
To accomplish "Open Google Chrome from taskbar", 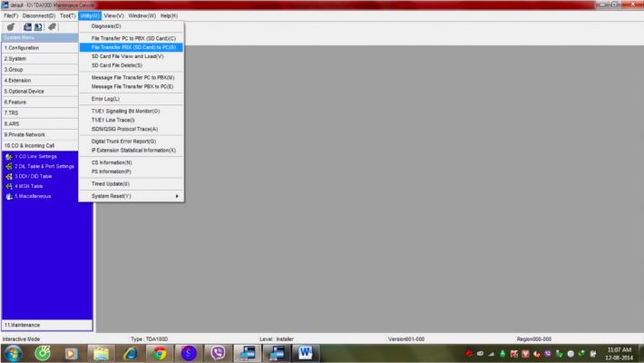I will (160, 353).
